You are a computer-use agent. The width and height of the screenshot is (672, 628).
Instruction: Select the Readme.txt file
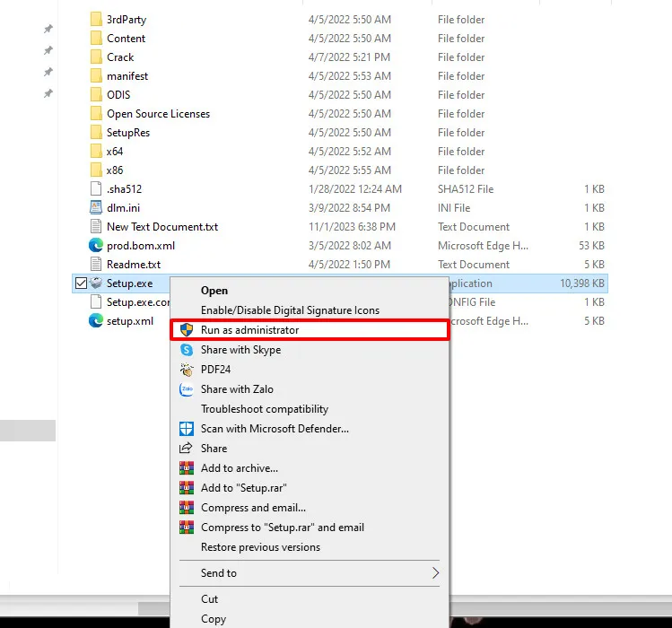pos(133,265)
